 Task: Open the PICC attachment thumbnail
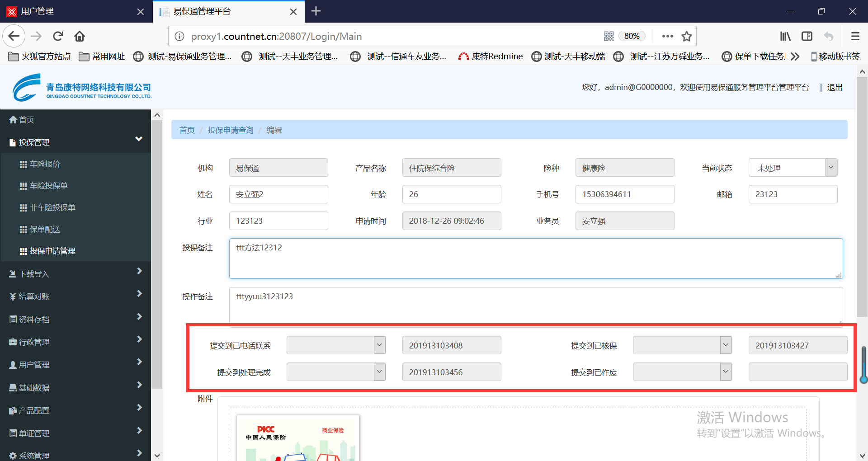[x=298, y=438]
